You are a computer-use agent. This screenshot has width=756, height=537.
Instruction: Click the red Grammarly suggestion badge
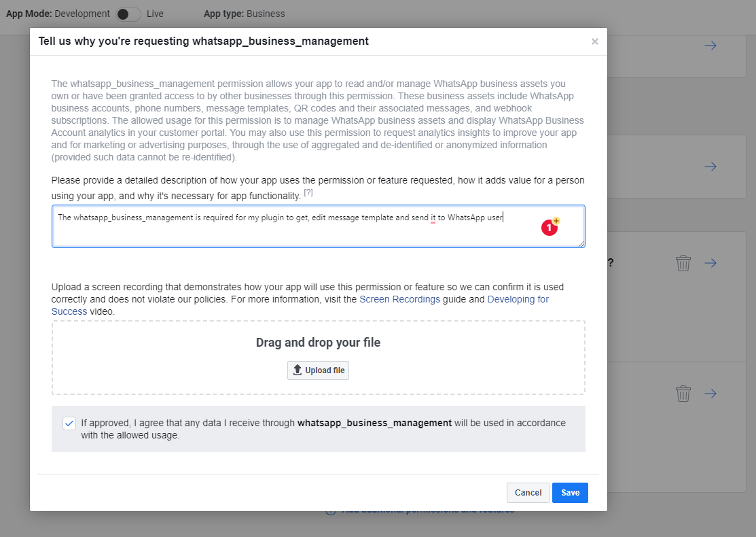pyautogui.click(x=549, y=227)
